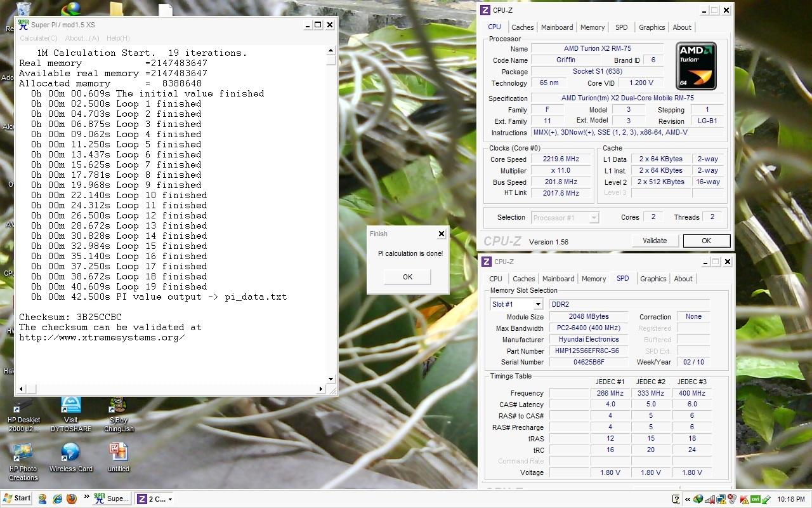The height and width of the screenshot is (508, 812).
Task: Click OK button in upper CPU-Z window
Action: [x=706, y=241]
